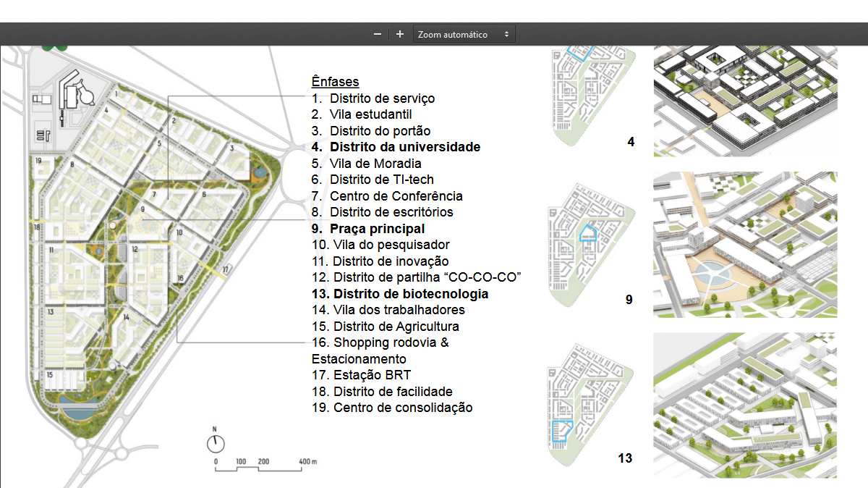Click '12. Distrito de partilha CO-CO-CO'
The width and height of the screenshot is (868, 488).
[417, 277]
